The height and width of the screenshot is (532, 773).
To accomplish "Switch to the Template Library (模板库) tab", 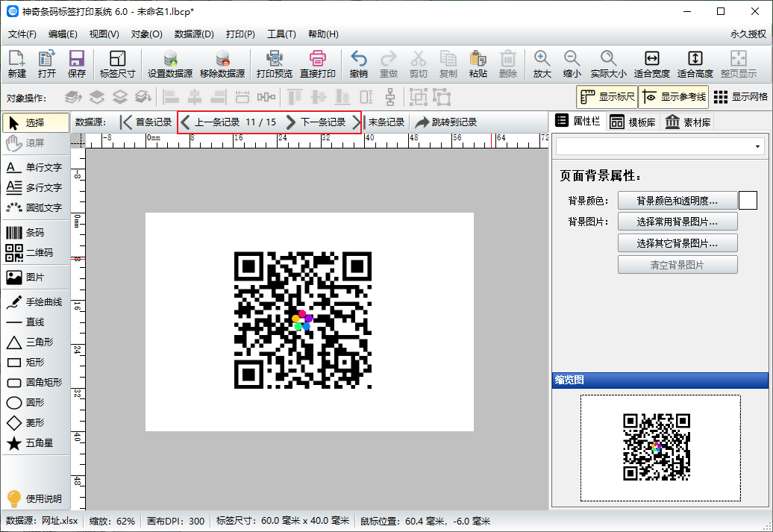I will point(633,122).
